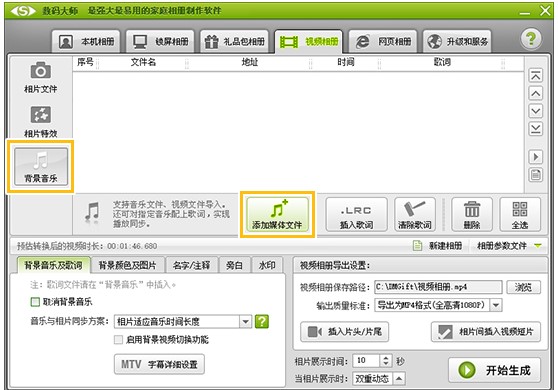The image size is (558, 390).
Task: Select the 背景音乐 music icon
Action: (x=41, y=167)
